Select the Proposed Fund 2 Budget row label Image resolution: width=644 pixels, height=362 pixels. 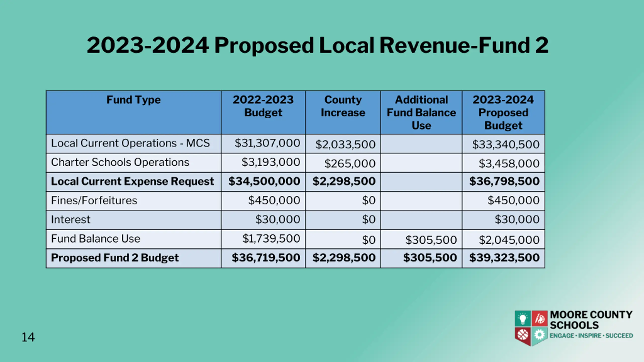(x=115, y=258)
